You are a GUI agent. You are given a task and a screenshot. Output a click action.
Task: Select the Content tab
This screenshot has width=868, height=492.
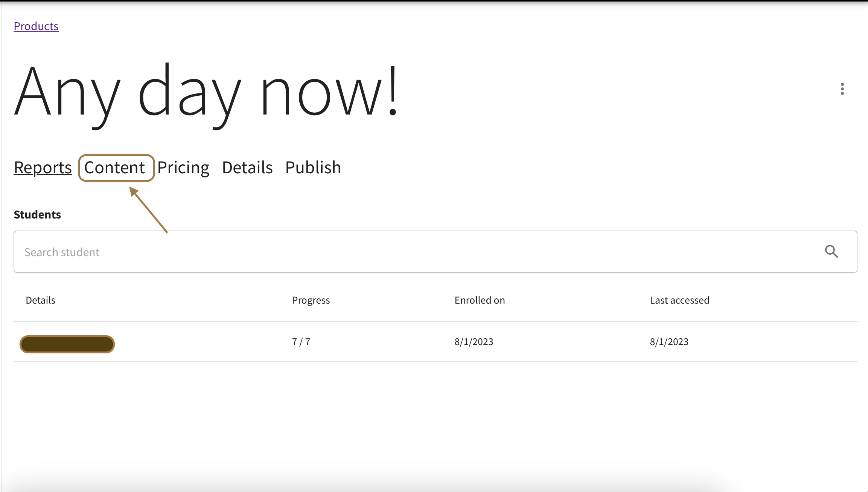114,168
